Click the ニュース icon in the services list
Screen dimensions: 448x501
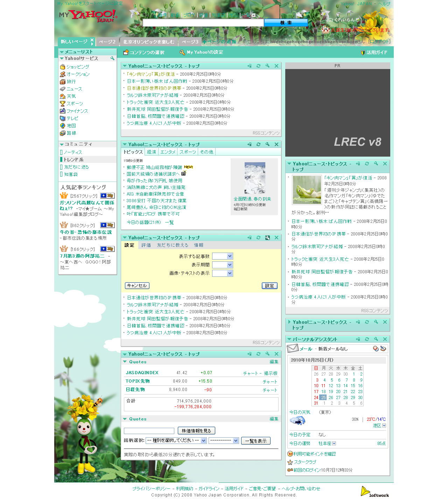(x=63, y=89)
